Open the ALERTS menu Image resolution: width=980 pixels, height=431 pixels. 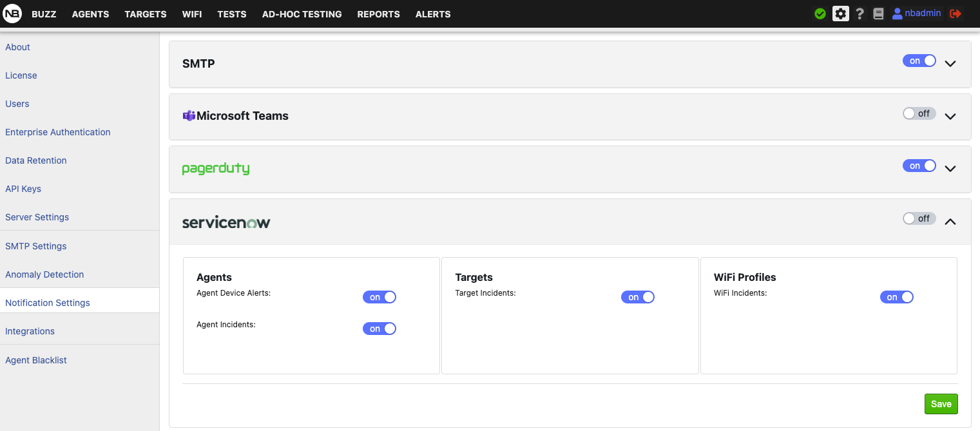(x=433, y=14)
